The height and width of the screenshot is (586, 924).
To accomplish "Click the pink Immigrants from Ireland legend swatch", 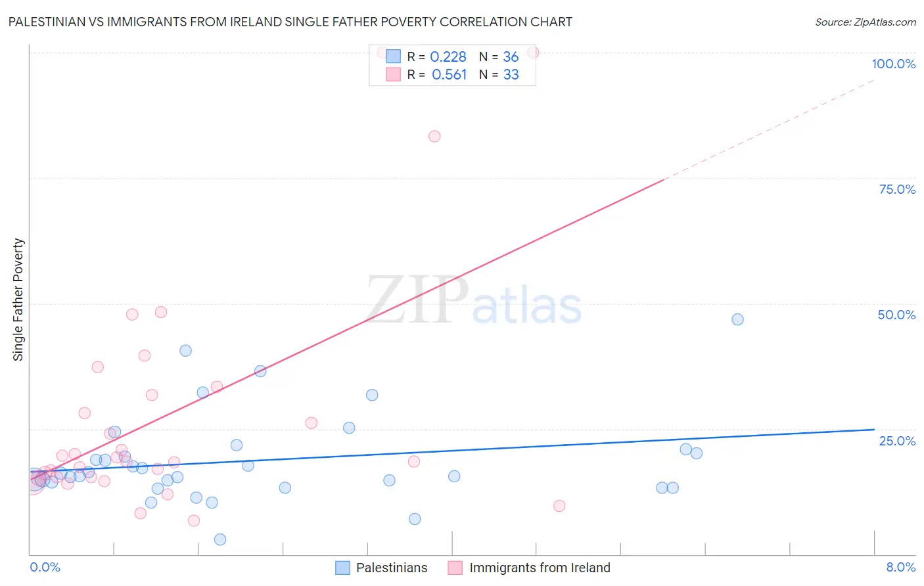I will point(455,568).
